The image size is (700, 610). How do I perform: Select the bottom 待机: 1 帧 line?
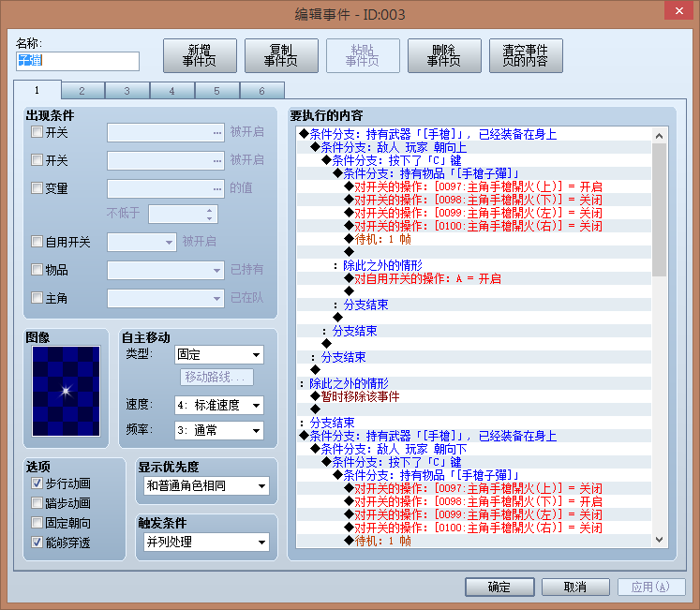pos(474,541)
